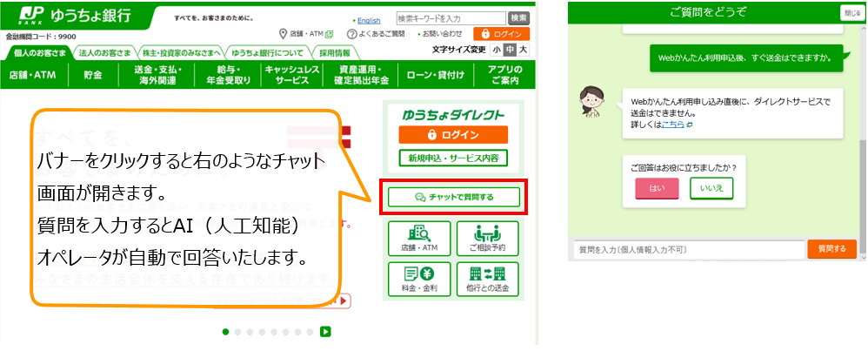The height and width of the screenshot is (351, 868).
Task: Click the search keyword input field
Action: coord(451,18)
